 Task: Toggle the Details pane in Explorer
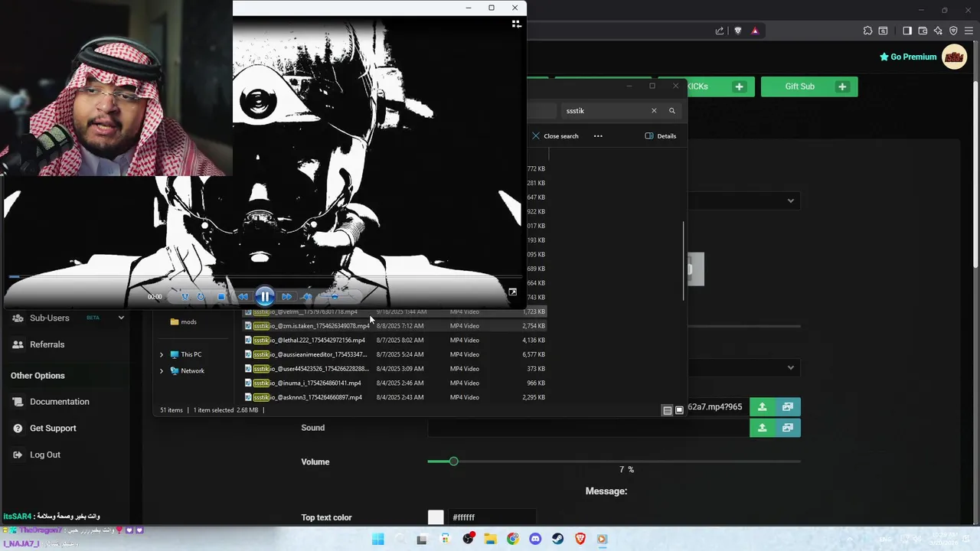click(661, 136)
